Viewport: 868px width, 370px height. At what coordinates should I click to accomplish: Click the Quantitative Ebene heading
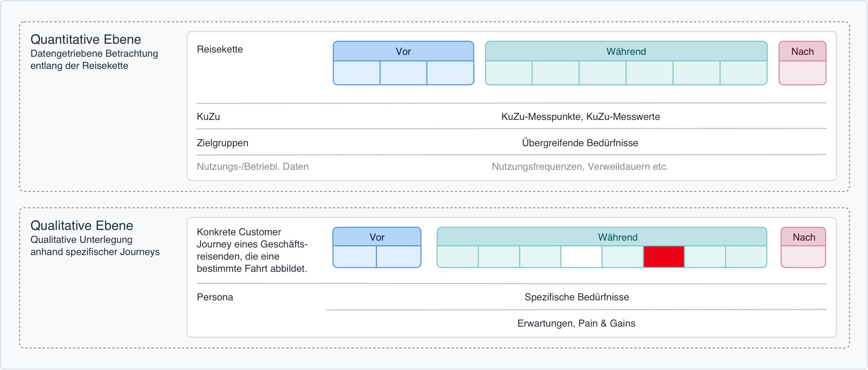[x=86, y=40]
